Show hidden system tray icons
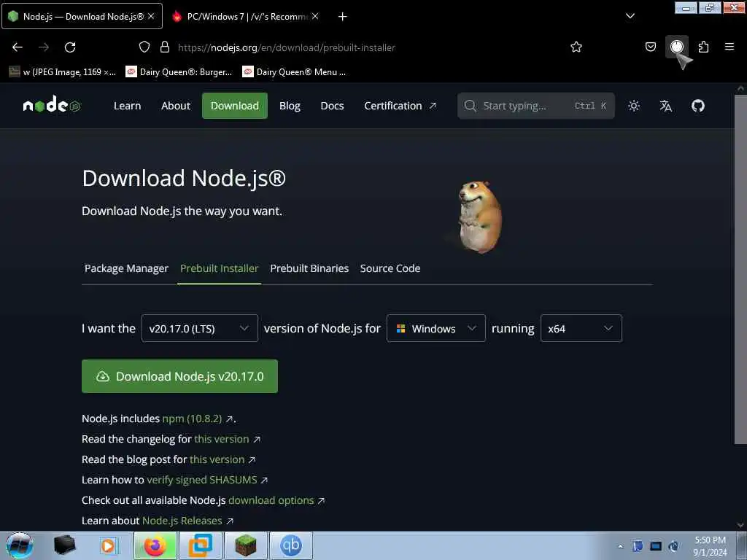Viewport: 747px width, 560px height. 620,546
